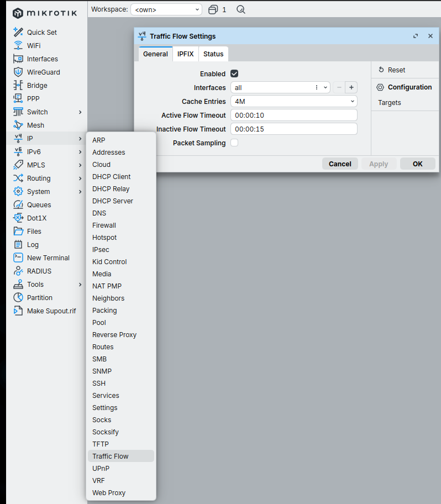The height and width of the screenshot is (504, 441).
Task: Open the Interfaces dropdown arrow
Action: click(326, 87)
